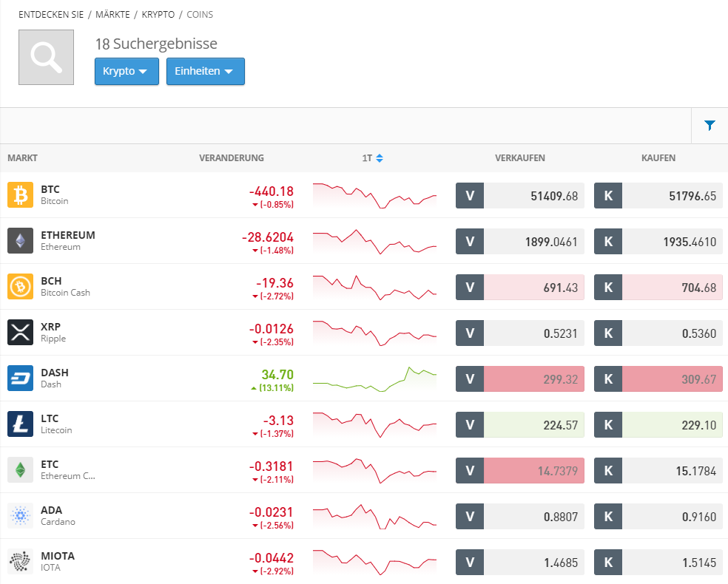Image resolution: width=728 pixels, height=584 pixels.
Task: Click the Bitcoin Cash BCH icon
Action: 21,287
